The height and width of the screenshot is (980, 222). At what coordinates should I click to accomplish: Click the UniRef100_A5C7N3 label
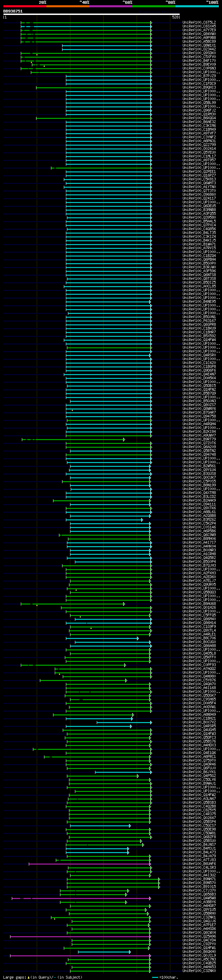pos(199,959)
